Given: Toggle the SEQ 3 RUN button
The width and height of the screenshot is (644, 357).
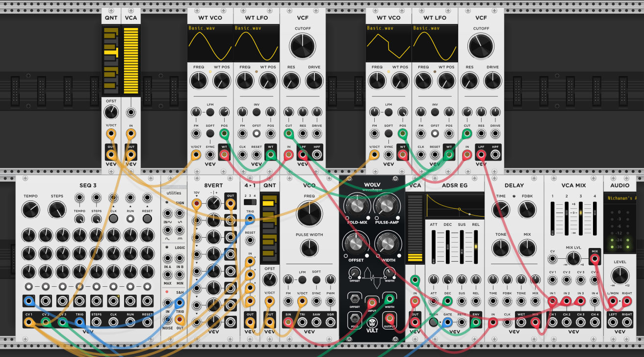Looking at the screenshot, I should pos(130,219).
